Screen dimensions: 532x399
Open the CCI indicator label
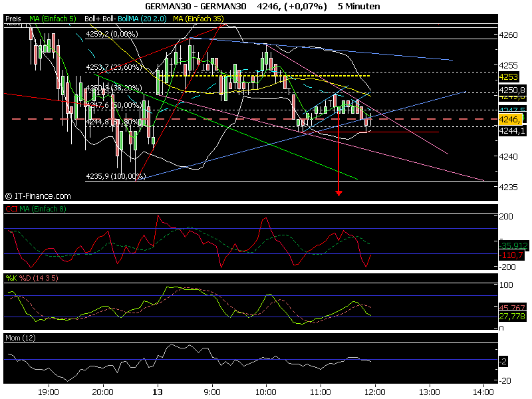[x=11, y=209]
